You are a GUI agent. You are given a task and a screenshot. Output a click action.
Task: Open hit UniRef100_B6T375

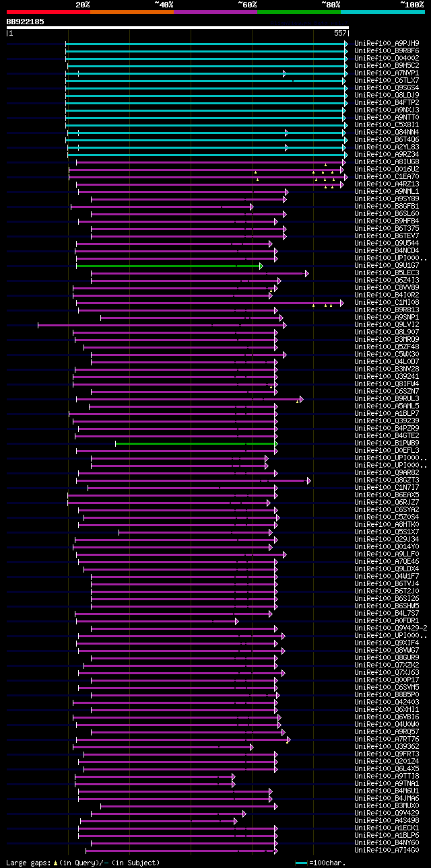387,229
